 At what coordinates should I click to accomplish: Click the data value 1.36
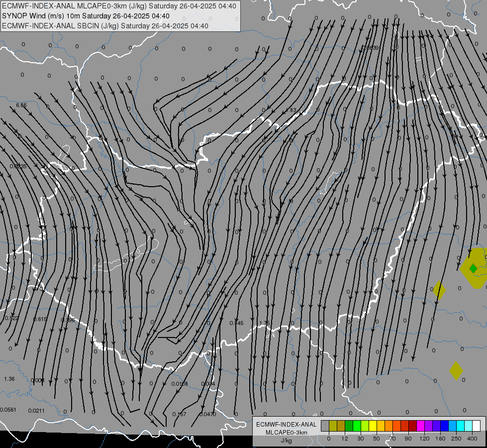click(x=9, y=379)
